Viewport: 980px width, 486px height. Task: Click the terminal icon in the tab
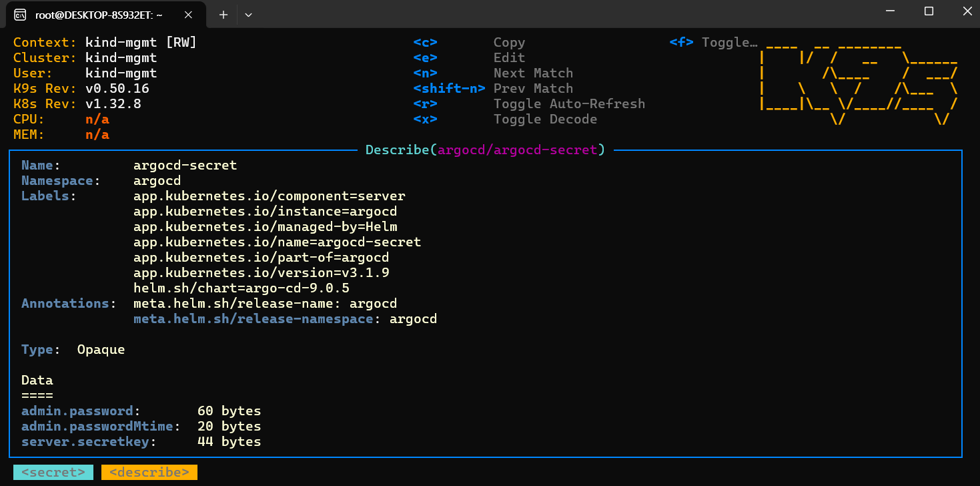click(x=21, y=14)
